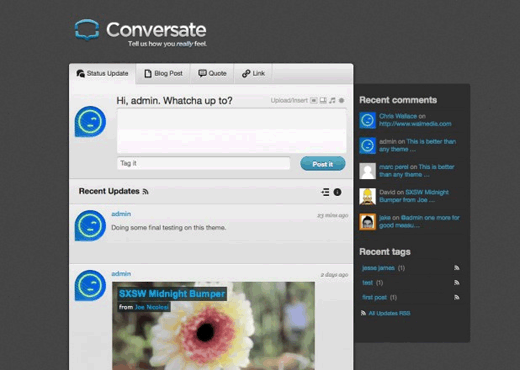This screenshot has height=370, width=520.
Task: Click the Conversate site title
Action: pyautogui.click(x=156, y=30)
